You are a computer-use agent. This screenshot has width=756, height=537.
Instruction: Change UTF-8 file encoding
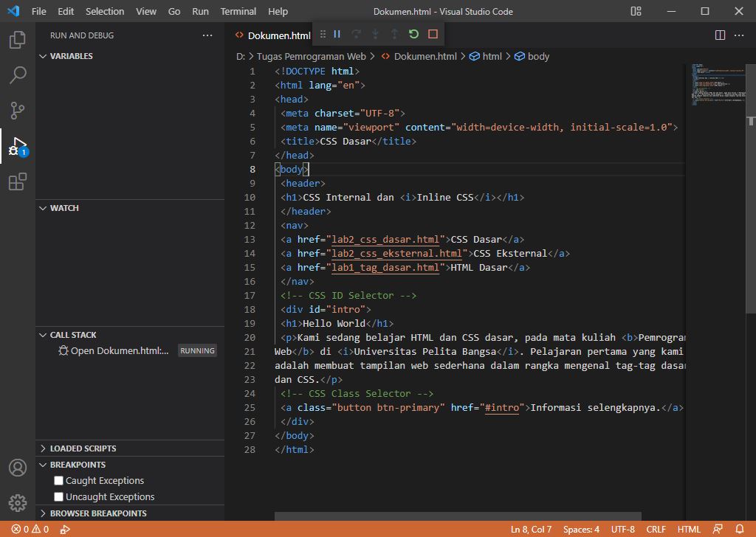click(x=622, y=530)
